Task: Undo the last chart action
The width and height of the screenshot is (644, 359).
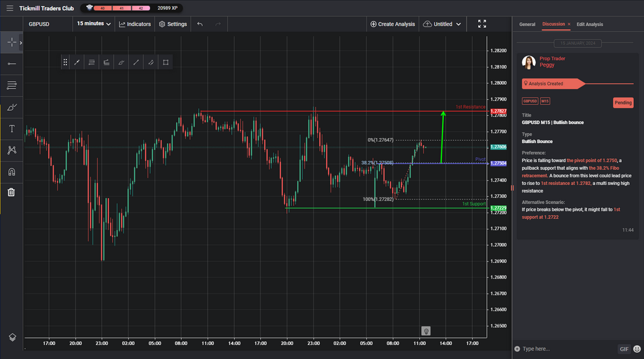Action: click(x=200, y=24)
